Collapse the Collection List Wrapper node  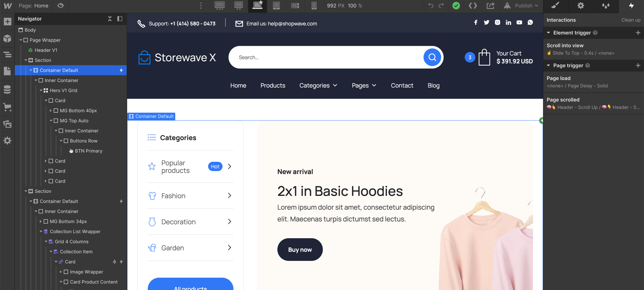(41, 231)
